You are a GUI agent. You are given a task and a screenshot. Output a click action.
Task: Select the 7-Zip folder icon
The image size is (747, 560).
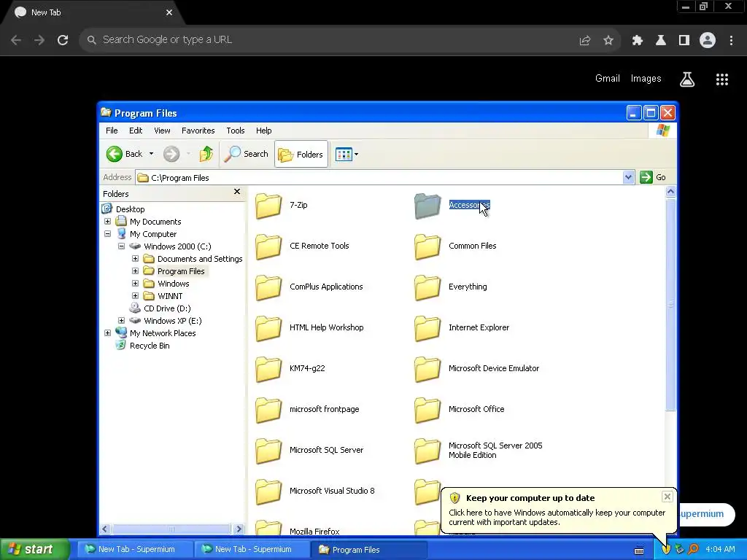[268, 206]
